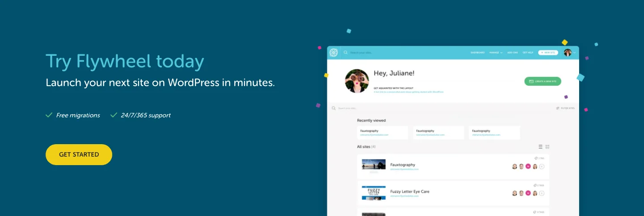The height and width of the screenshot is (216, 644).
Task: Switch to grid view icon beside All sites
Action: coord(547,146)
